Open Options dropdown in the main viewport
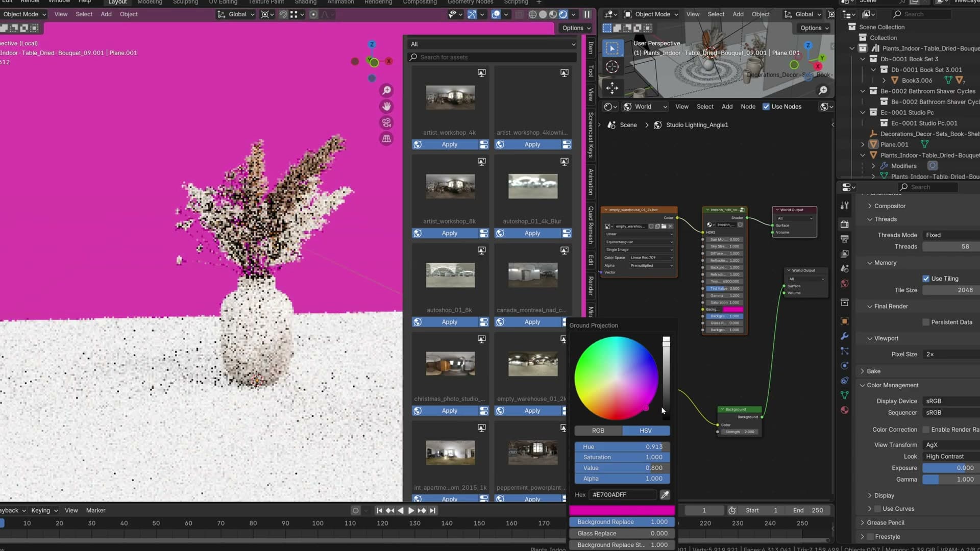This screenshot has width=980, height=551. [576, 28]
